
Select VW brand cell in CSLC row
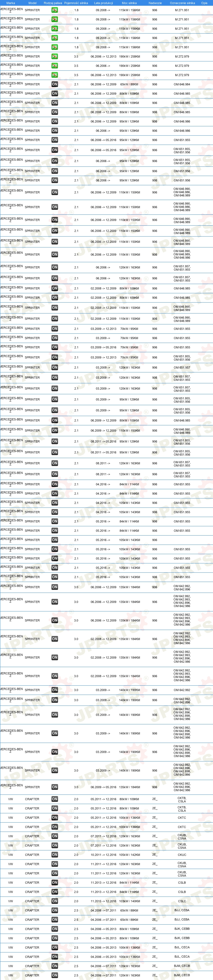(11, 901)
